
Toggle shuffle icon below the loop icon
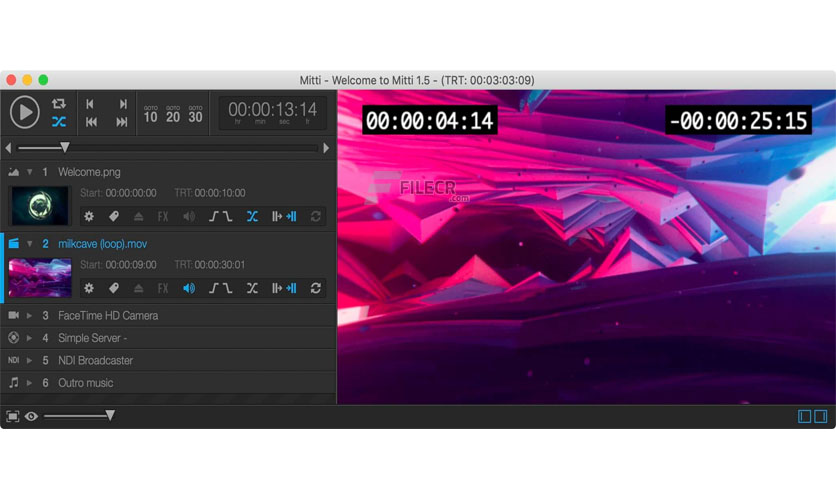tap(59, 122)
